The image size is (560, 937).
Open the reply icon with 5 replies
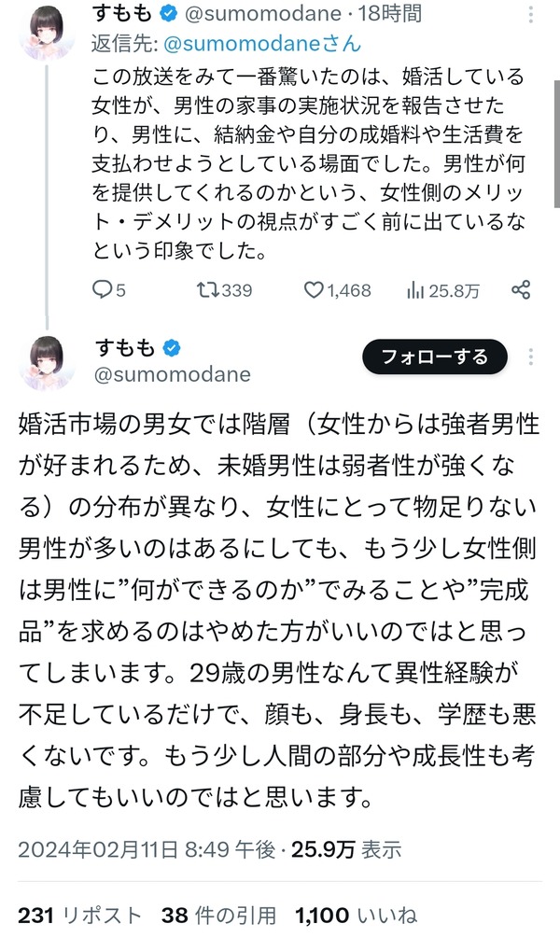[105, 290]
